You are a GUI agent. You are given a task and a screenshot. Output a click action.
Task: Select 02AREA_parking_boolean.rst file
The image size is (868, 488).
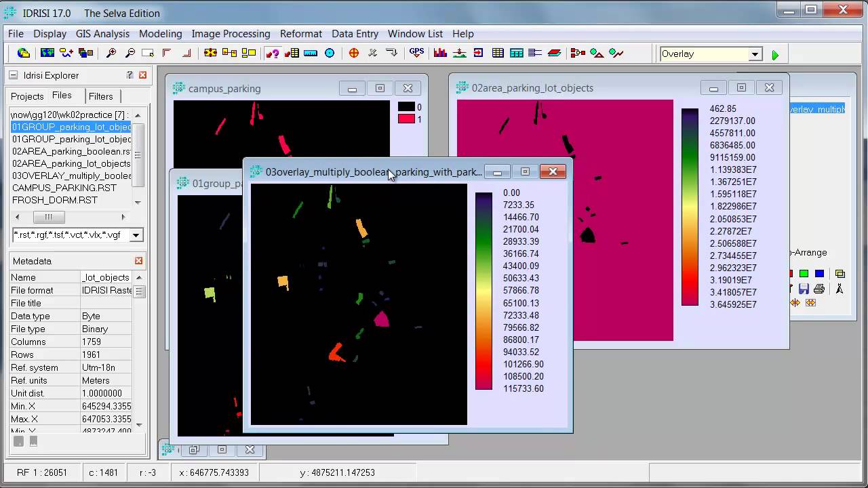point(71,151)
